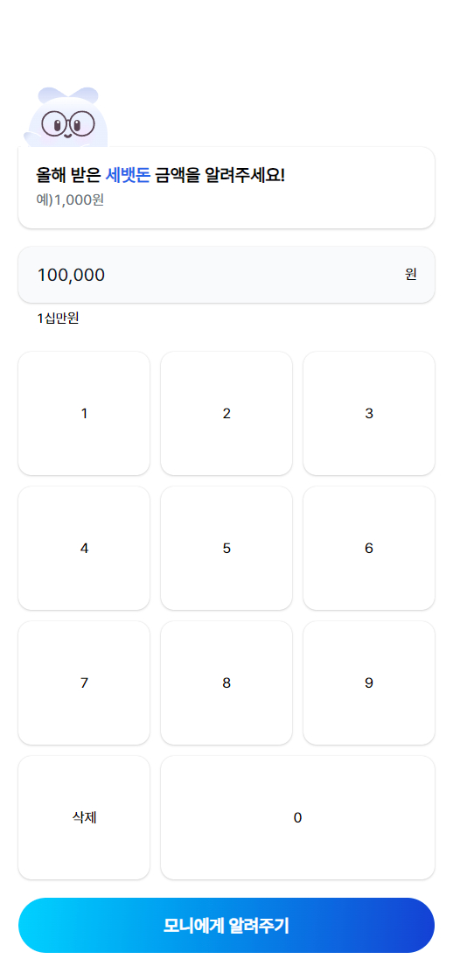The width and height of the screenshot is (453, 980).
Task: Focus the 100,000 amount input field
Action: click(226, 275)
